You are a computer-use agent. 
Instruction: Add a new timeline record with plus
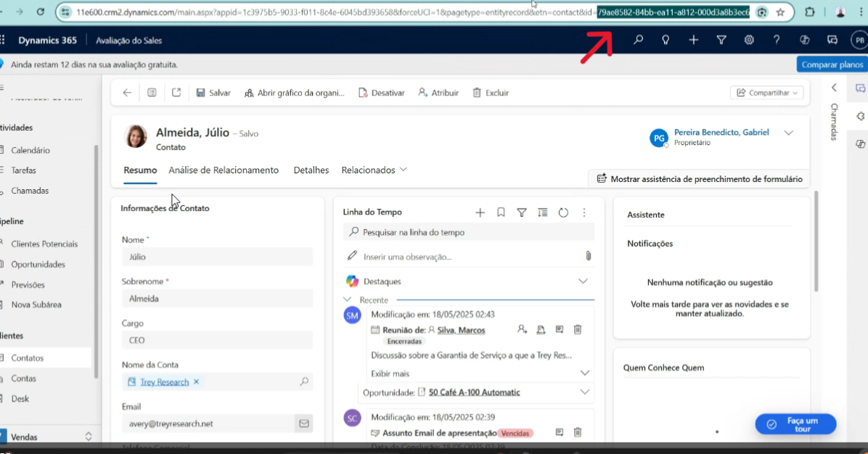pos(480,212)
